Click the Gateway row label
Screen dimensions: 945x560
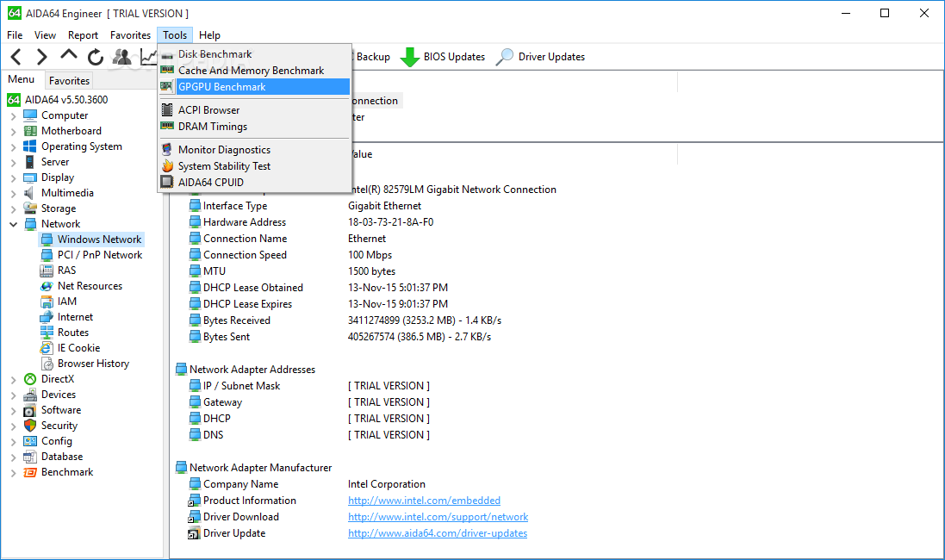pyautogui.click(x=222, y=402)
